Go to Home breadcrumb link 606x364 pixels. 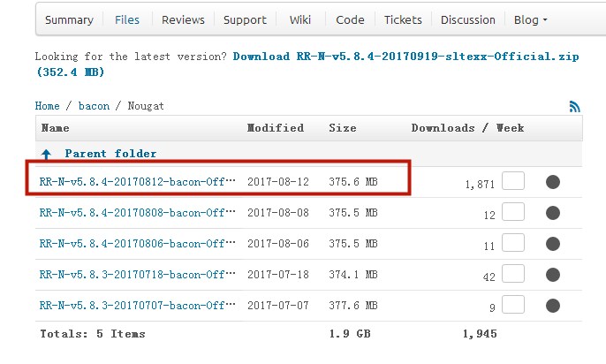coord(47,106)
